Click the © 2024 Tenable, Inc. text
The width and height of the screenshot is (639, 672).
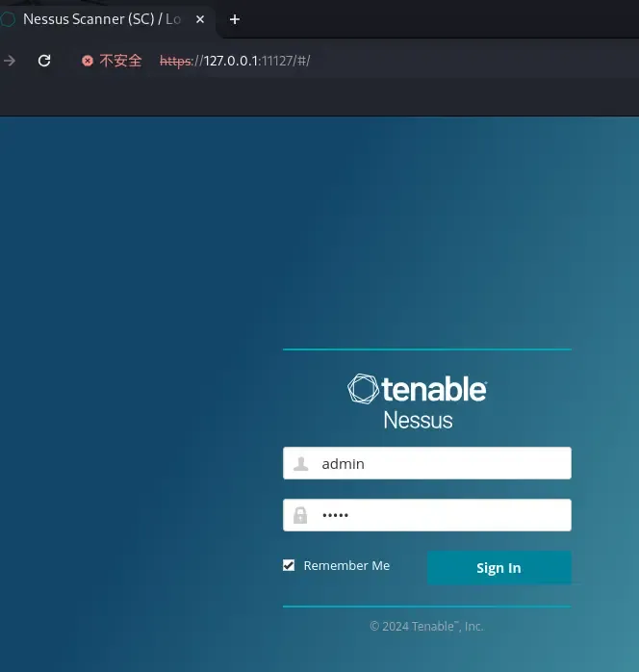click(x=427, y=627)
